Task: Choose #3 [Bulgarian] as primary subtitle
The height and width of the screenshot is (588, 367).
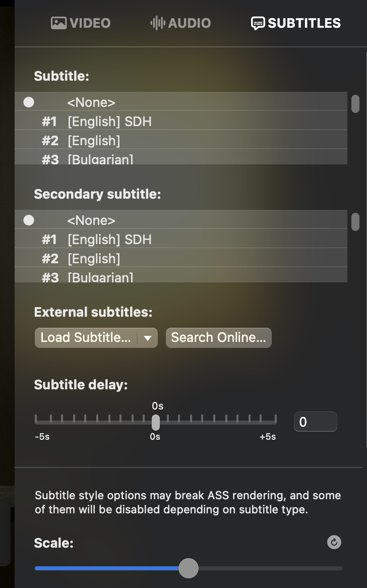Action: 180,157
